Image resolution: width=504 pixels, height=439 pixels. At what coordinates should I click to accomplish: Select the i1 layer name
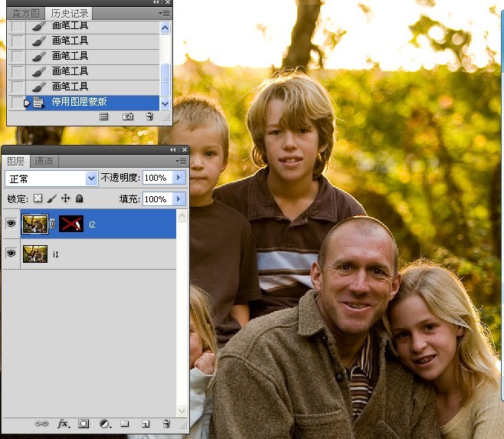pos(56,254)
